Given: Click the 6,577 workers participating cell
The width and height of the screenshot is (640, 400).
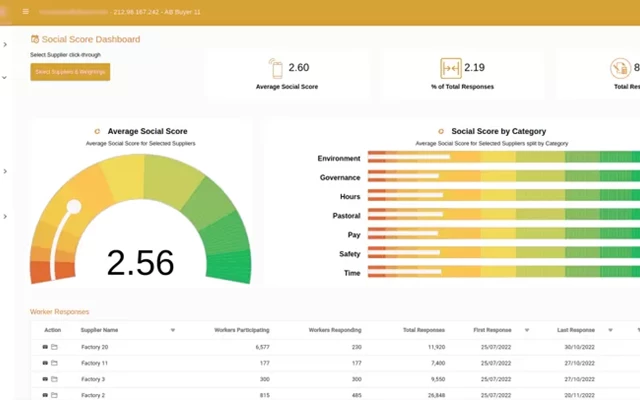Looking at the screenshot, I should pyautogui.click(x=262, y=347).
